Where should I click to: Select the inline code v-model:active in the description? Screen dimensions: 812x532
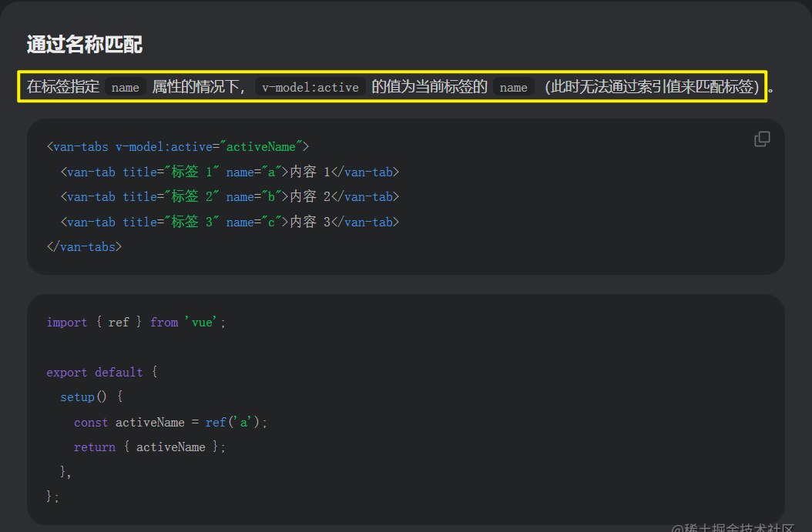click(x=310, y=87)
